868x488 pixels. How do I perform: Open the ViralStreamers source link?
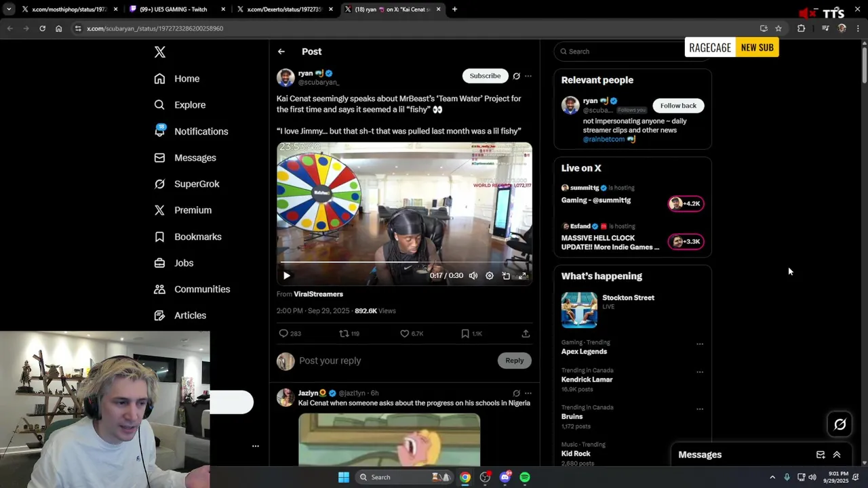318,294
